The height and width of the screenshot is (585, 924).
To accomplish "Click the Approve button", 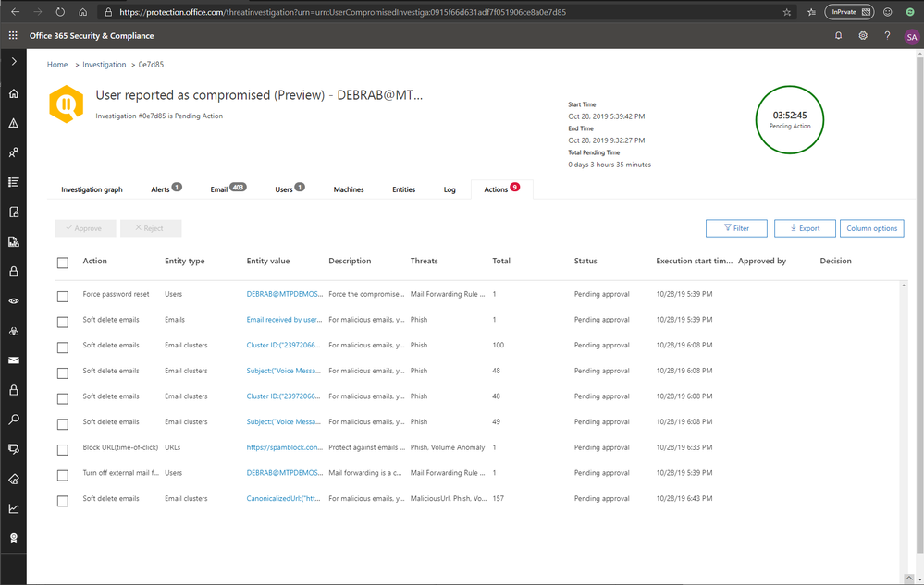I will coord(85,228).
